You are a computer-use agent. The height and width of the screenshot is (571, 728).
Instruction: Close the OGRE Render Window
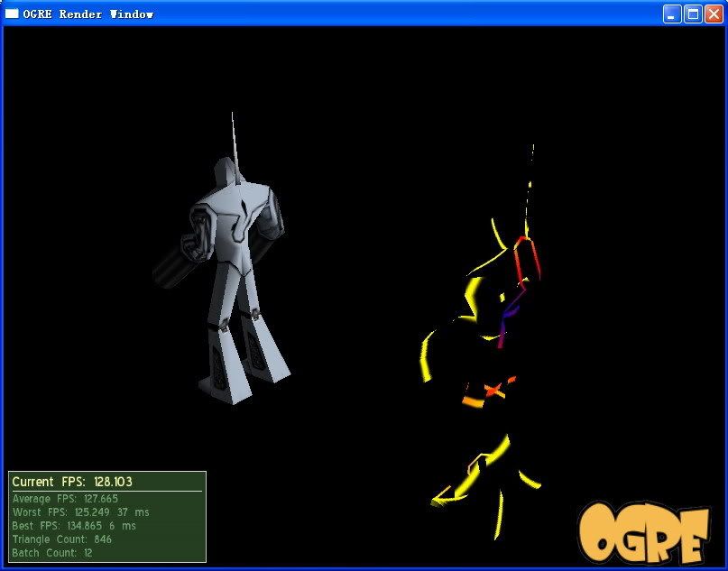click(714, 14)
